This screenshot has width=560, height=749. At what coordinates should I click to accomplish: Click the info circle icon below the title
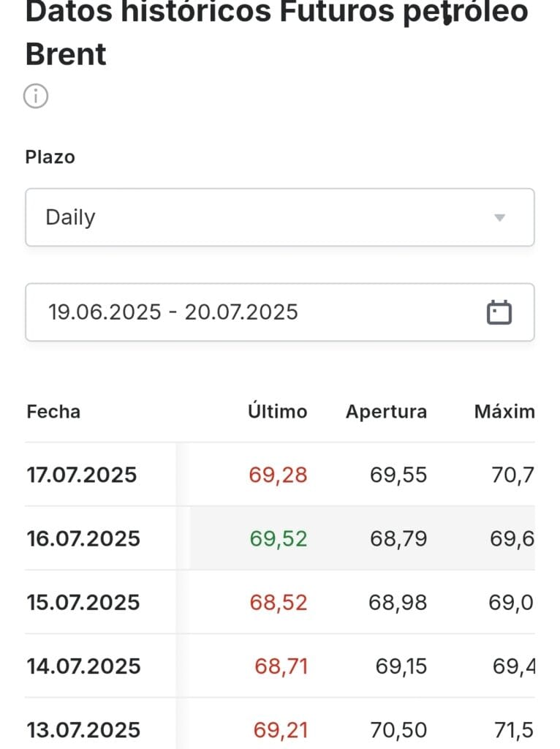[x=36, y=96]
